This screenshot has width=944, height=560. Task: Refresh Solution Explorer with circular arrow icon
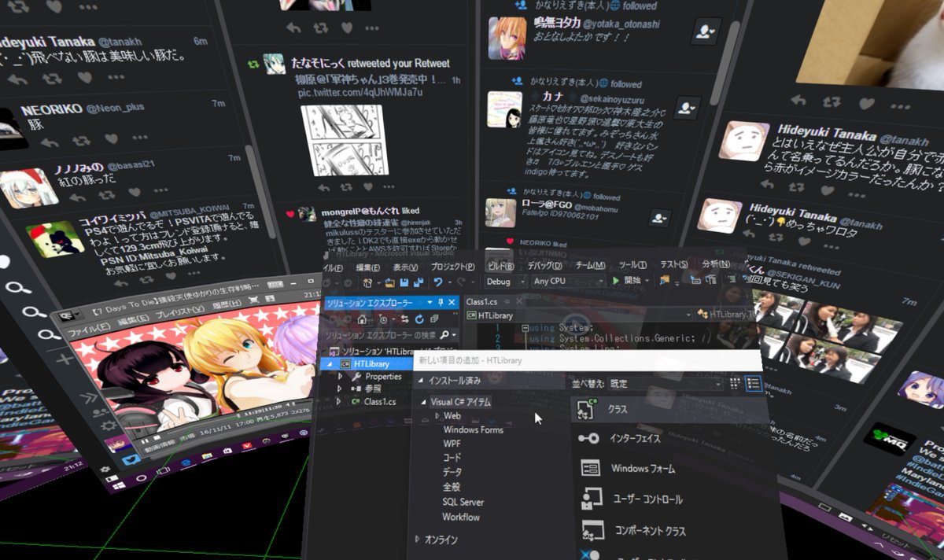click(x=419, y=319)
